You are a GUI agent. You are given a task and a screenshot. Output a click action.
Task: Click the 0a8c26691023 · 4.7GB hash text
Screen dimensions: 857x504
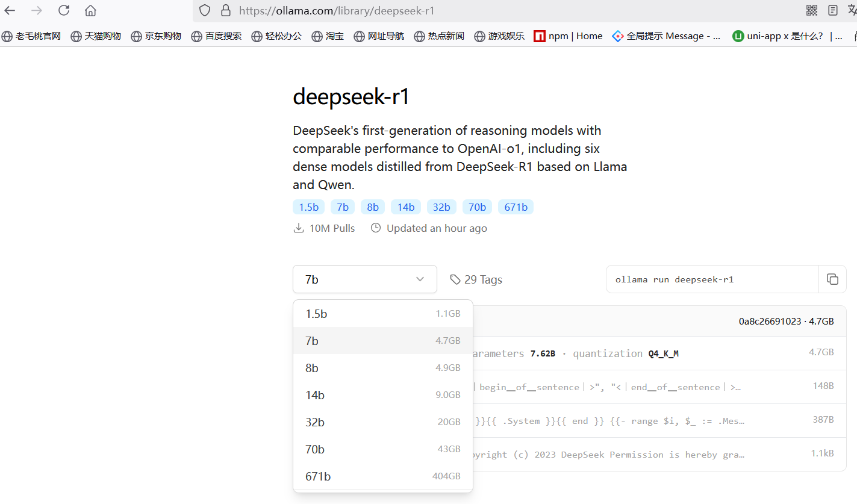[786, 322]
